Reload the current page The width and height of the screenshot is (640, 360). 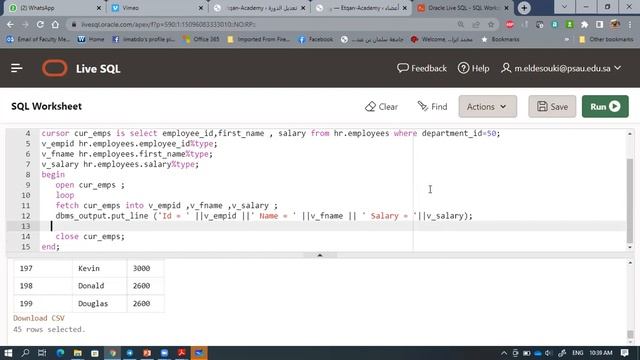[x=40, y=24]
